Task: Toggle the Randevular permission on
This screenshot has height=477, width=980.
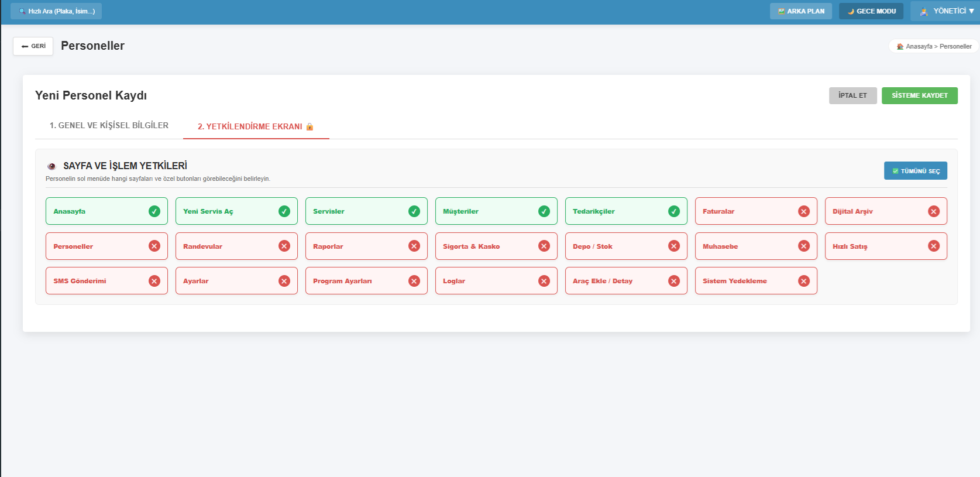Action: [236, 246]
